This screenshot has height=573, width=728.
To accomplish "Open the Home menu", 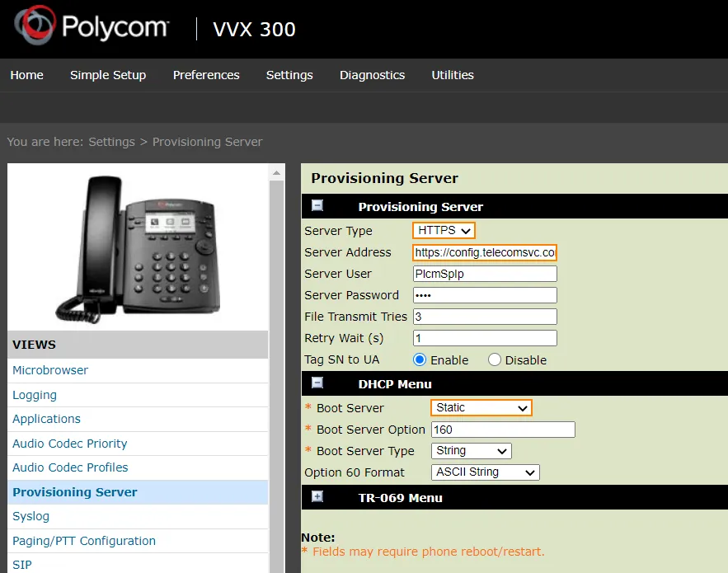I will pos(27,75).
